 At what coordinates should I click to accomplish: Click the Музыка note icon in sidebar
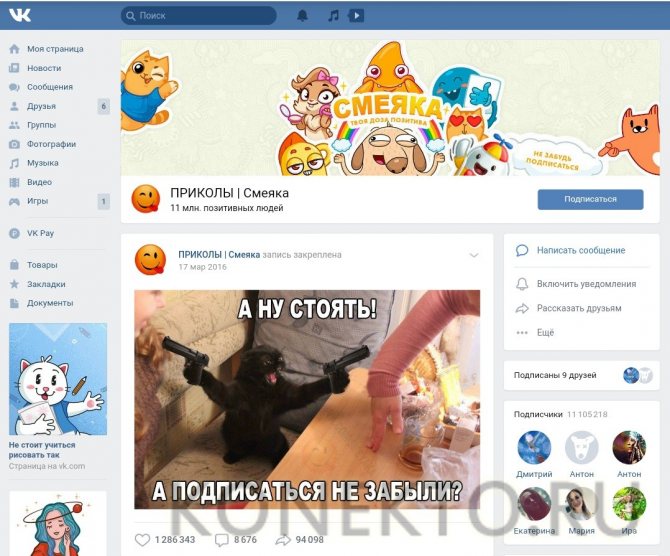(14, 163)
